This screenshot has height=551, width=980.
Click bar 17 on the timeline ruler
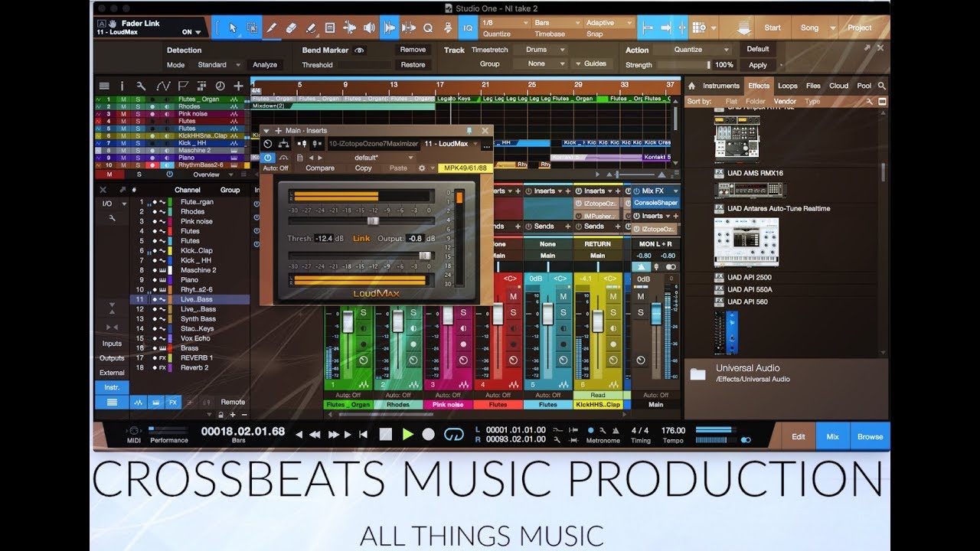[x=440, y=85]
